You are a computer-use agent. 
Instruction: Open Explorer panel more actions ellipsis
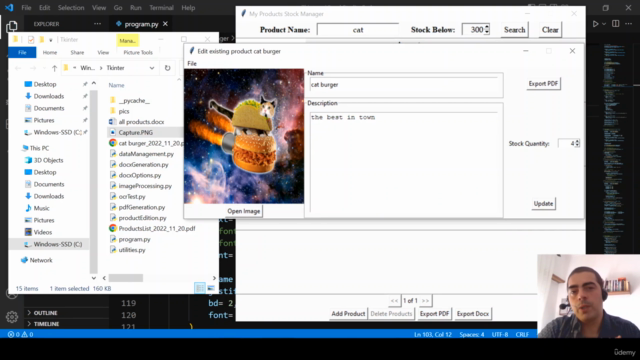[97, 24]
